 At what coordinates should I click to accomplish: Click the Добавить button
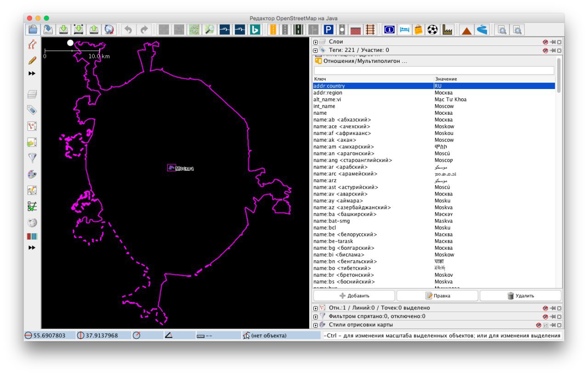(354, 296)
